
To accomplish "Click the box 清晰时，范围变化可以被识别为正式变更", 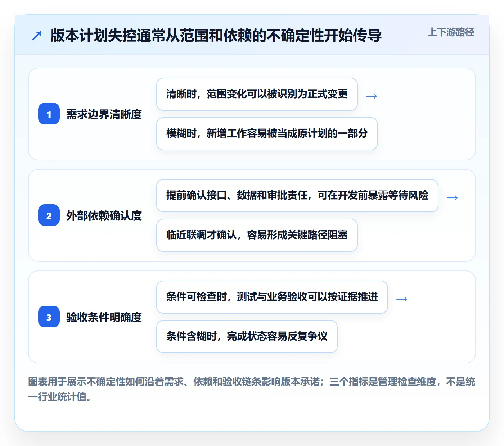I will 257,94.
